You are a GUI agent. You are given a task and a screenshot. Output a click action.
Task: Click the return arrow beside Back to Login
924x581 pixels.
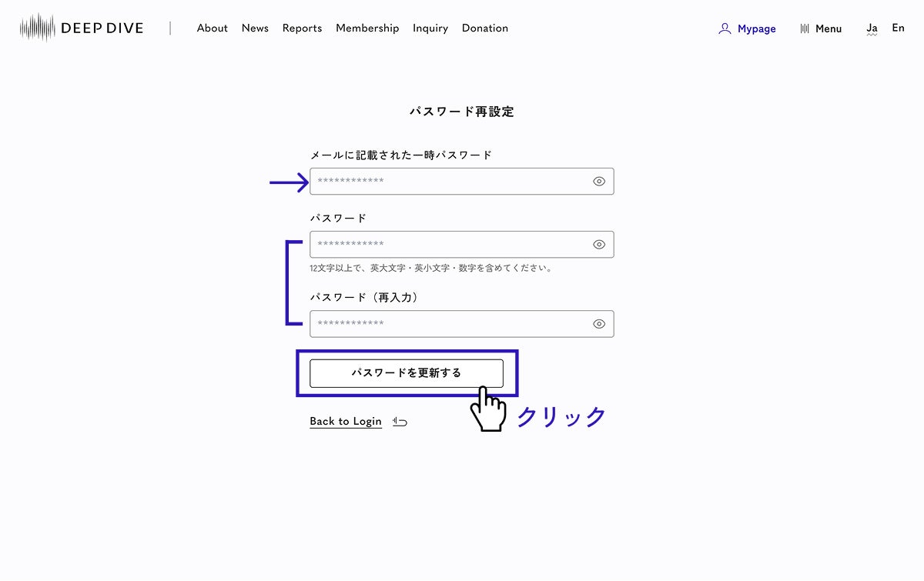[x=400, y=421]
